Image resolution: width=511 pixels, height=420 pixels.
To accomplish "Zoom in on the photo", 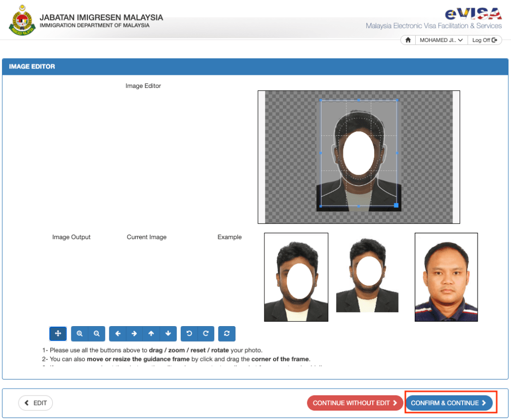I will [x=79, y=333].
